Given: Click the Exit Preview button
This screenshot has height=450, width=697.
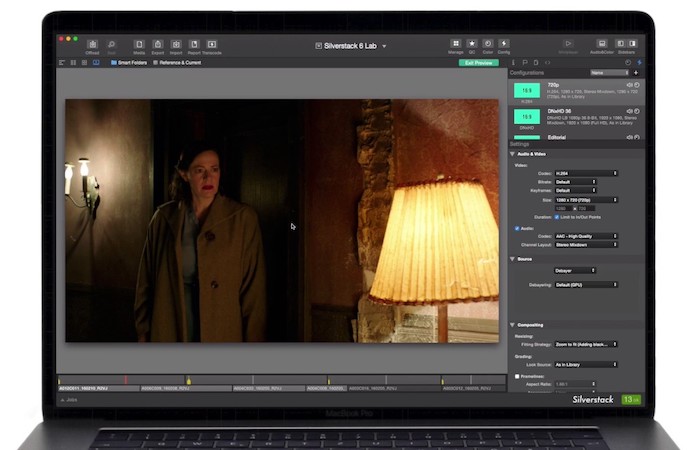Looking at the screenshot, I should pos(478,63).
